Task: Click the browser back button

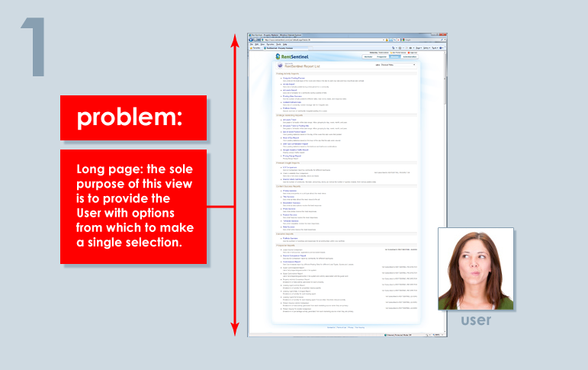Action: click(252, 40)
